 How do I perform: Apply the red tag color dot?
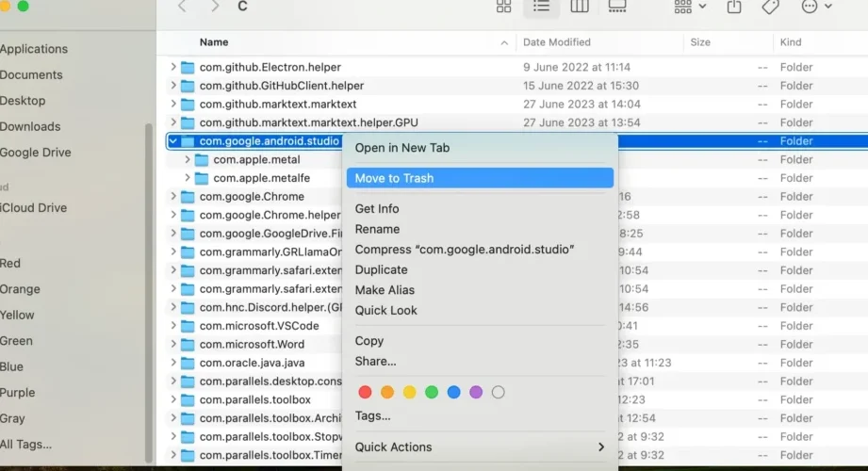[x=364, y=392]
